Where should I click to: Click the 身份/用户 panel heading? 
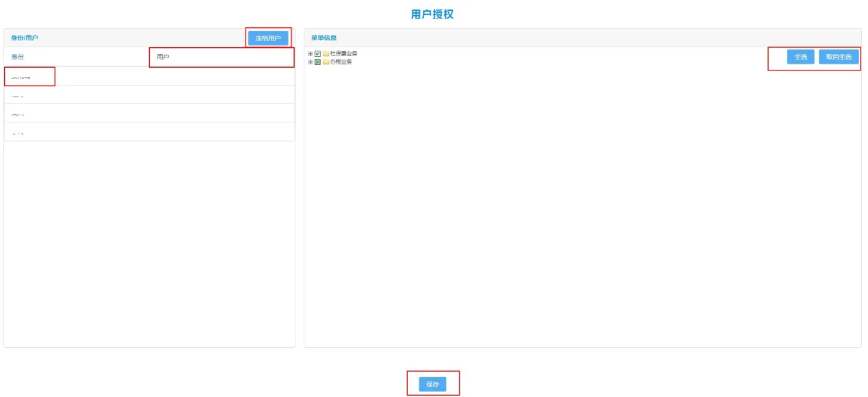click(x=25, y=38)
